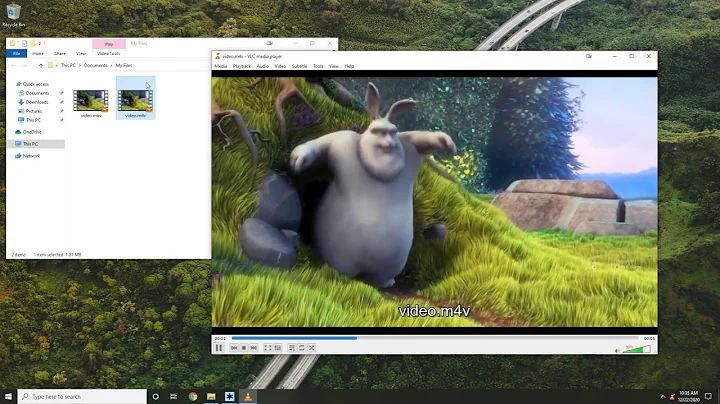This screenshot has width=720, height=404.
Task: Expand chevron after Documents in breadcrumb
Action: [x=112, y=66]
